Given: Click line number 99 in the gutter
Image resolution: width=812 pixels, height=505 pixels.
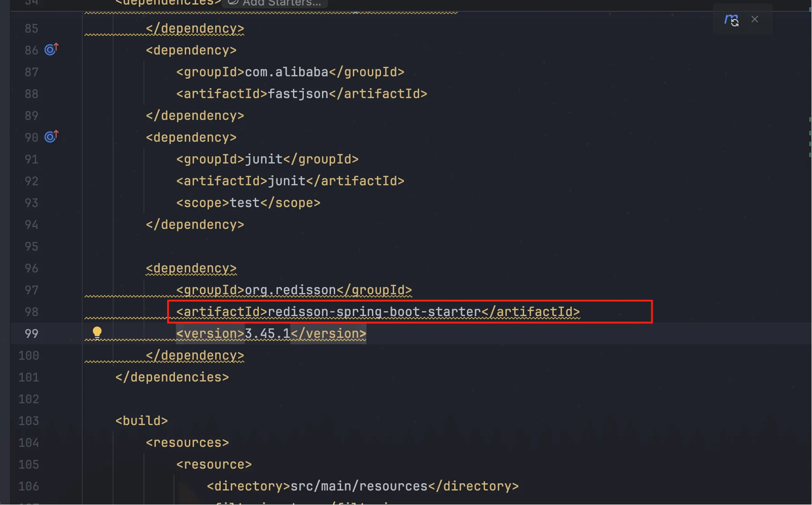Looking at the screenshot, I should click(x=31, y=334).
